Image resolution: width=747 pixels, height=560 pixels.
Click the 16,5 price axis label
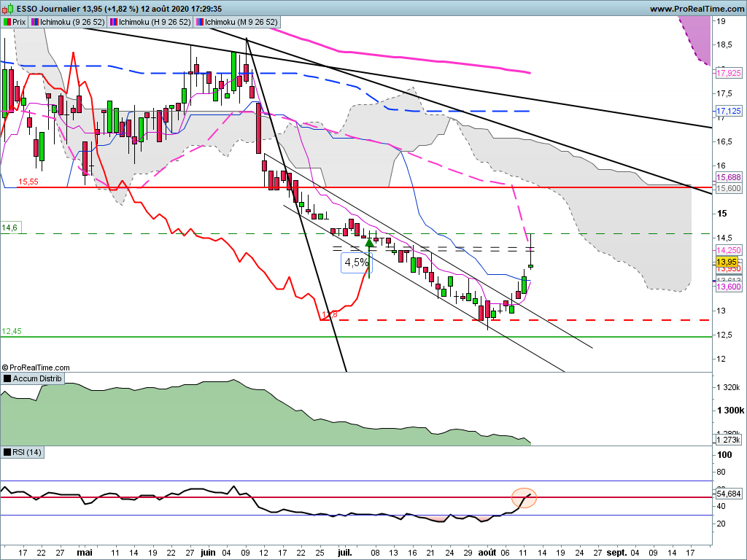coord(724,141)
